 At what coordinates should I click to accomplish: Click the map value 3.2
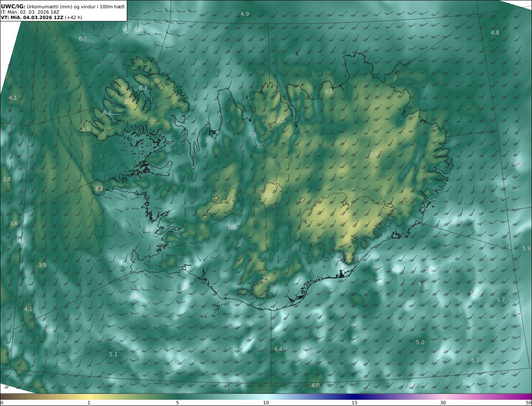[x=99, y=189]
